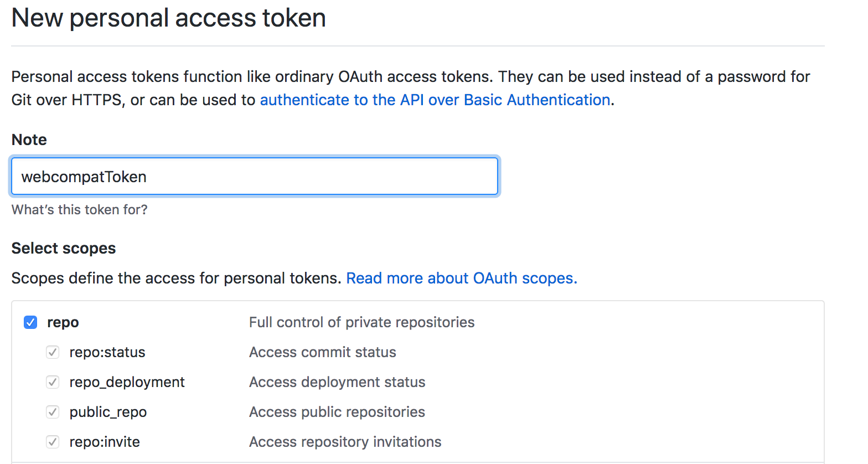Click the repo_deployment label text
This screenshot has width=868, height=464.
127,382
